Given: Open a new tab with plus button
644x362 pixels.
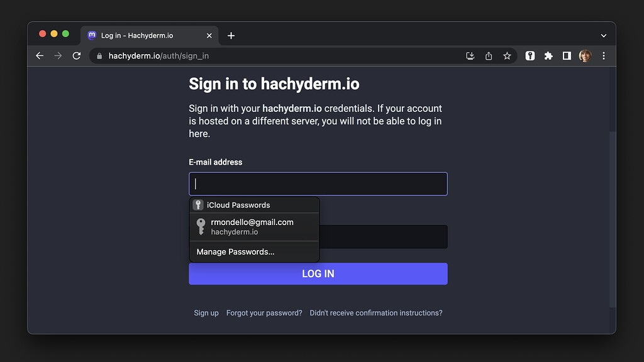Looking at the screenshot, I should (231, 36).
